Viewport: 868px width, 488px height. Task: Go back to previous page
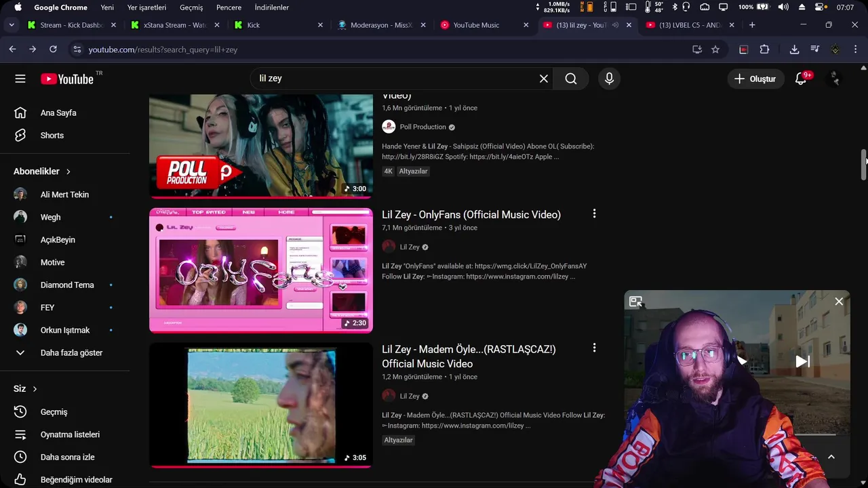[x=12, y=49]
